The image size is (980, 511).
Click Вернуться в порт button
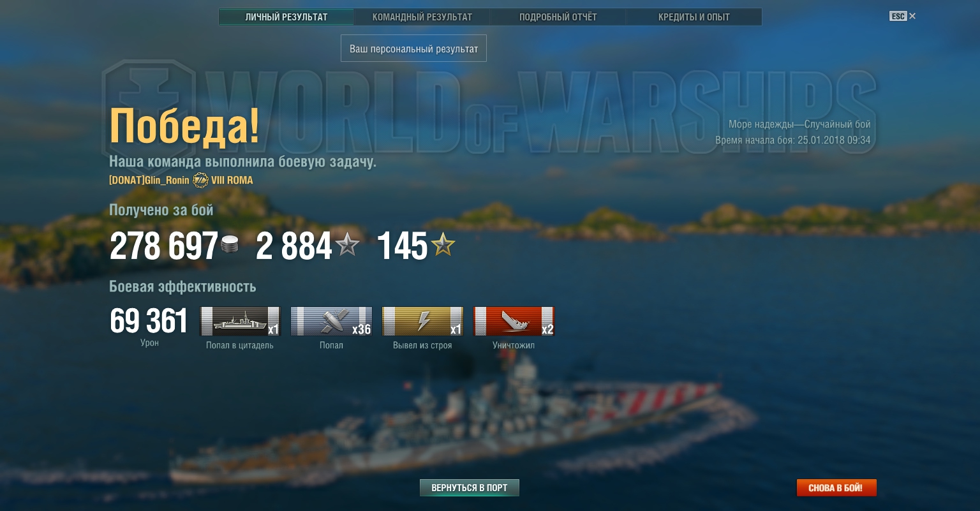pos(470,488)
